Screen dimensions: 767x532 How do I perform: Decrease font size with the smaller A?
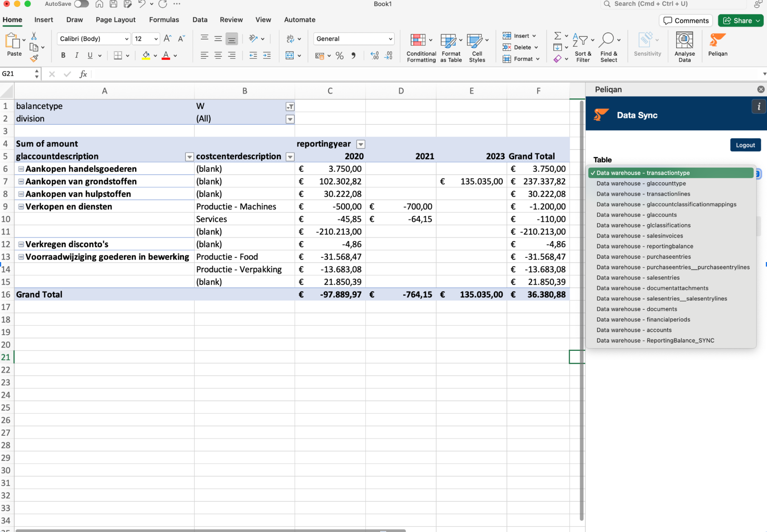tap(181, 38)
